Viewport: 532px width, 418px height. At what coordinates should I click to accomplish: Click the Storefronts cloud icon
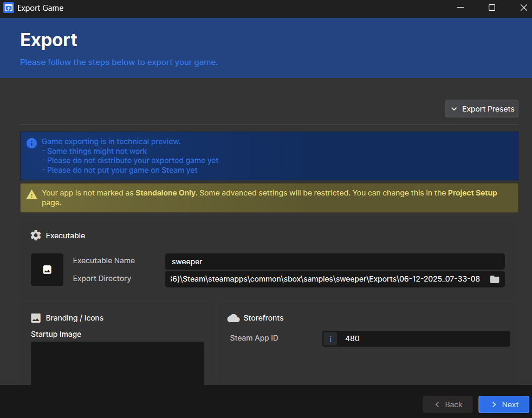point(233,318)
